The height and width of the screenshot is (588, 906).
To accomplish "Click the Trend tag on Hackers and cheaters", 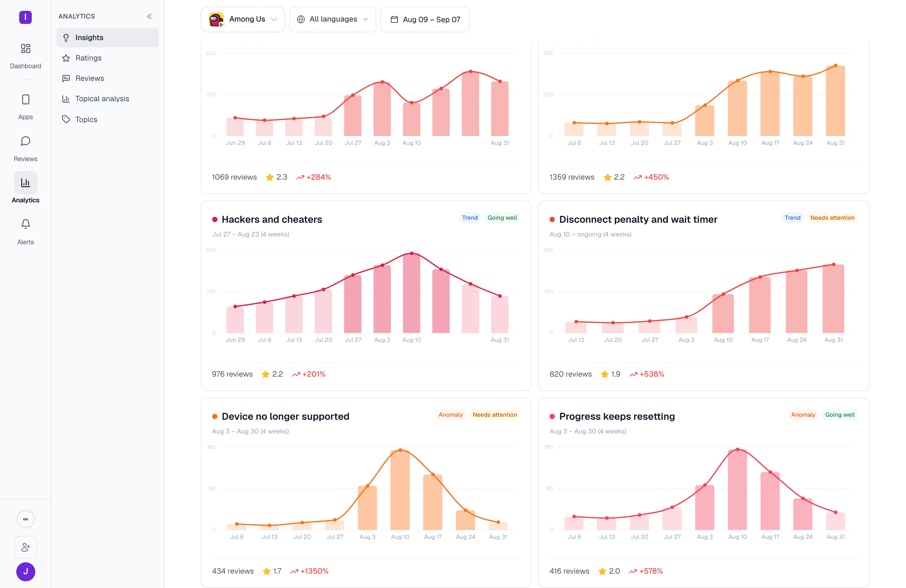I will [470, 218].
